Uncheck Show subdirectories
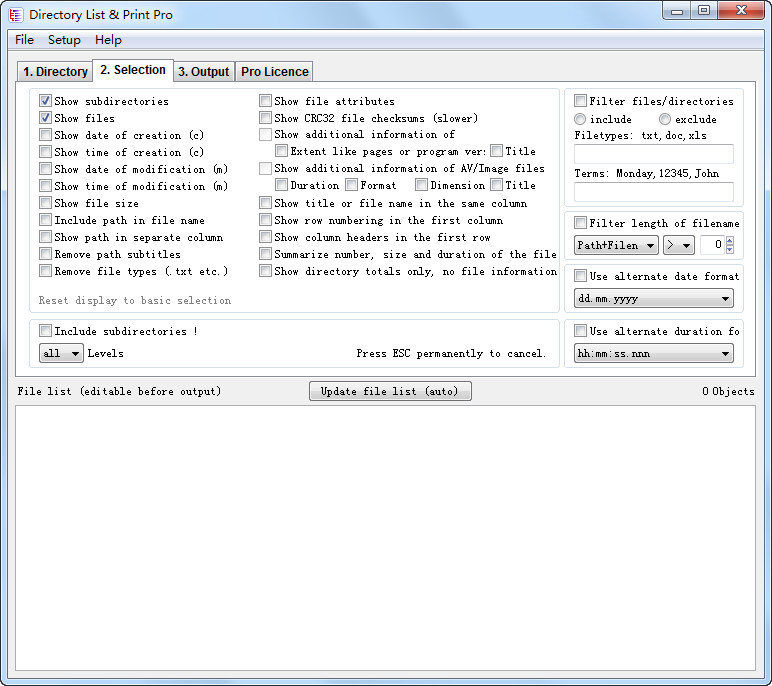Image resolution: width=772 pixels, height=686 pixels. coord(45,101)
